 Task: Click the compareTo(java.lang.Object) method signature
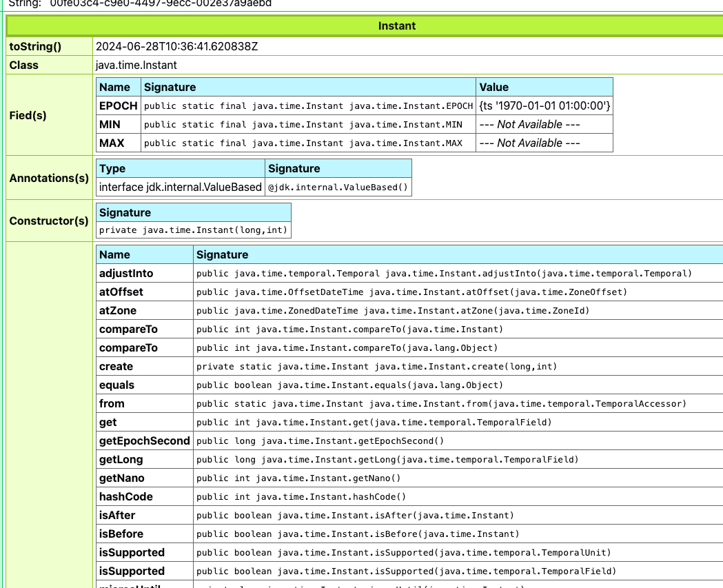click(347, 348)
